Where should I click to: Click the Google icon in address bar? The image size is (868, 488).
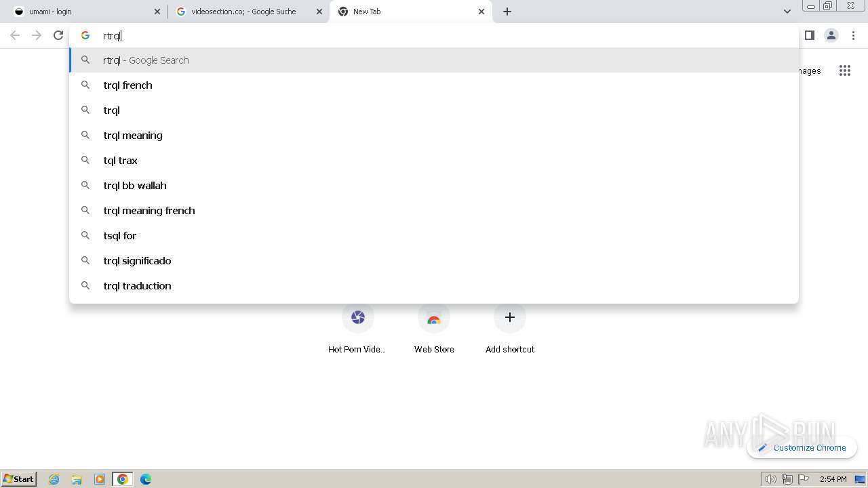click(85, 35)
